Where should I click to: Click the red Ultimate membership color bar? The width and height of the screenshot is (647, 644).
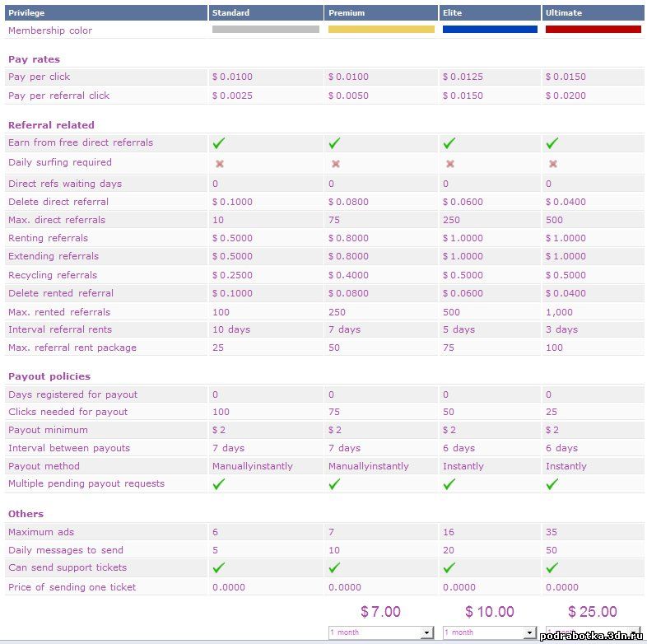(x=593, y=30)
